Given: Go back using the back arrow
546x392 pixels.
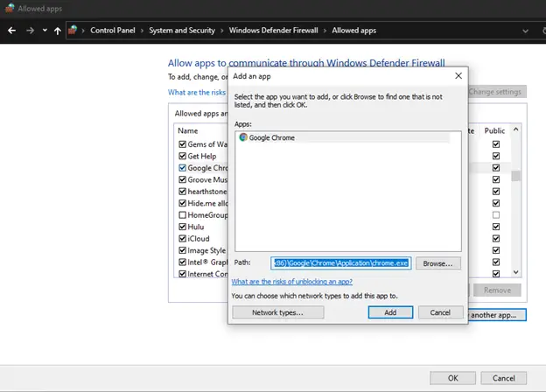Looking at the screenshot, I should click(x=12, y=31).
